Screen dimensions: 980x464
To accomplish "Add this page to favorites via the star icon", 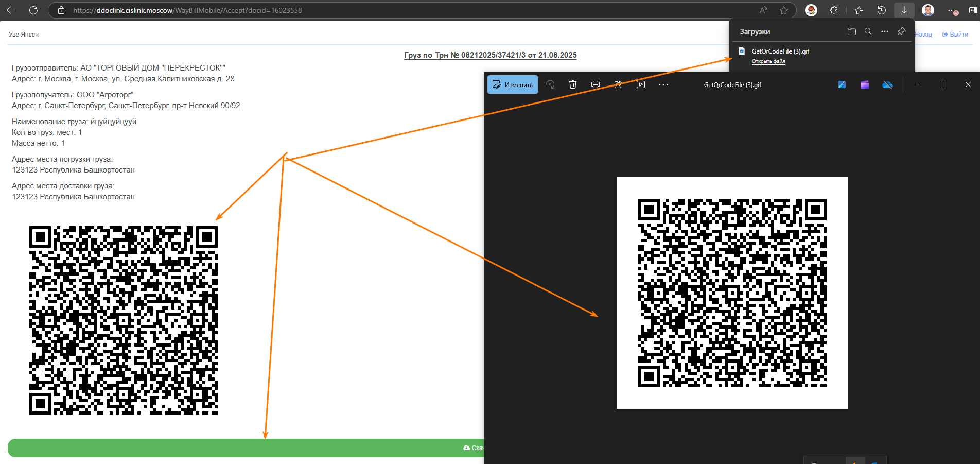I will 784,10.
